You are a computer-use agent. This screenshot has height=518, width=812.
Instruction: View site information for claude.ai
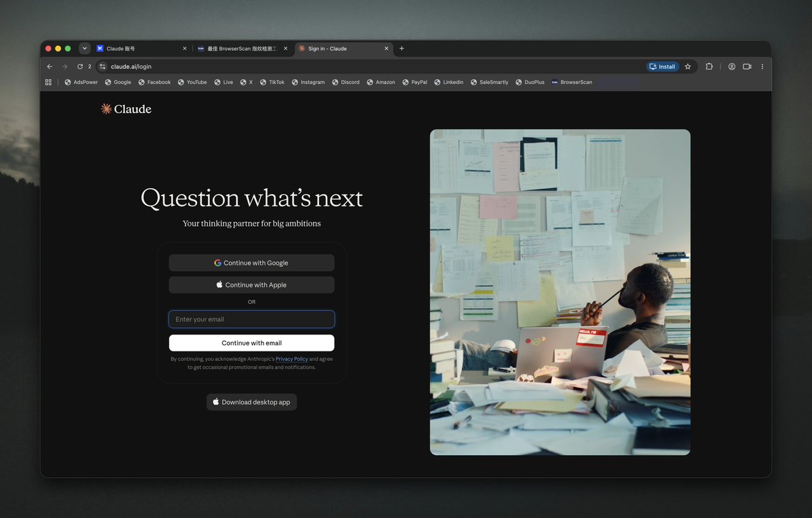tap(102, 66)
